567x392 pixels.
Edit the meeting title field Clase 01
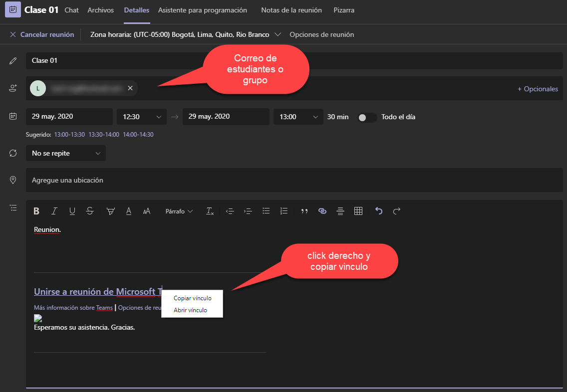[294, 60]
